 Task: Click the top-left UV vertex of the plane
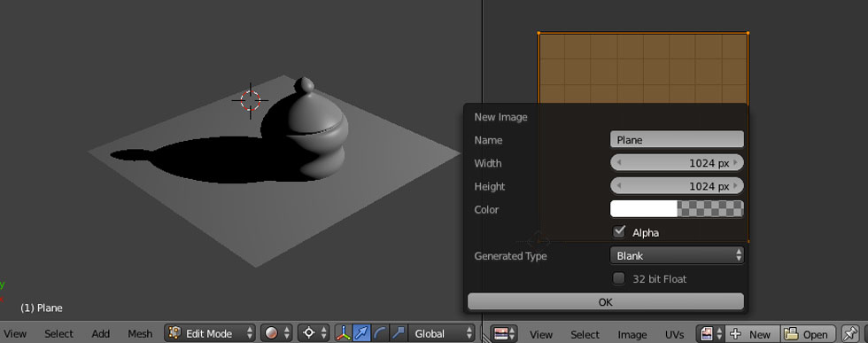539,33
